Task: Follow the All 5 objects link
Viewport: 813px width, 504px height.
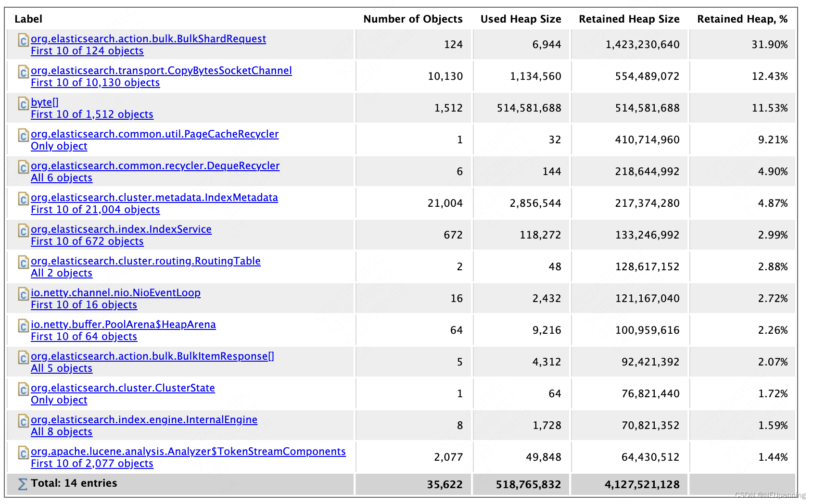Action: (62, 368)
